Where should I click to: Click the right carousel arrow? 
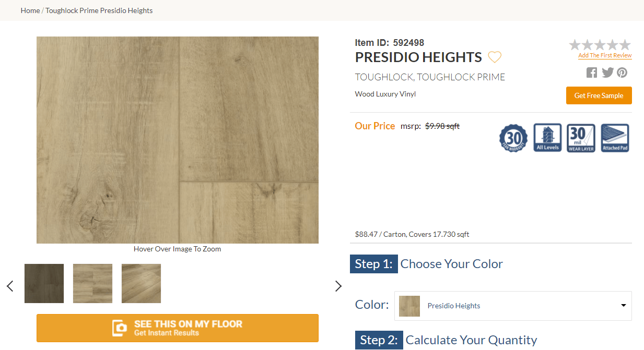tap(338, 286)
